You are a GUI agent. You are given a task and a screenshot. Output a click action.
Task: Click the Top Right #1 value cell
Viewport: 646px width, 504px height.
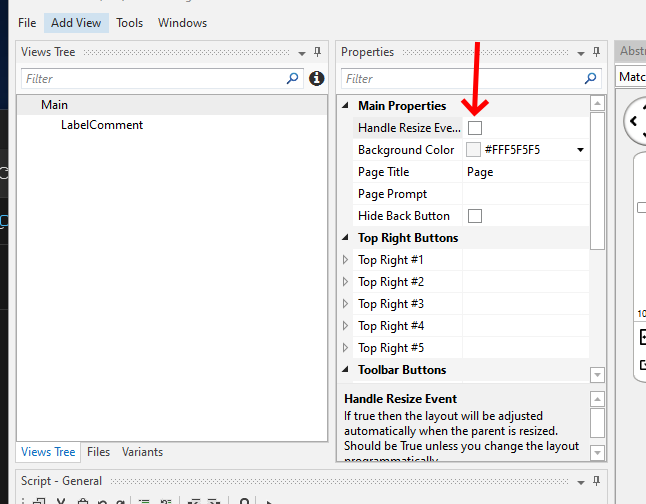(x=526, y=260)
